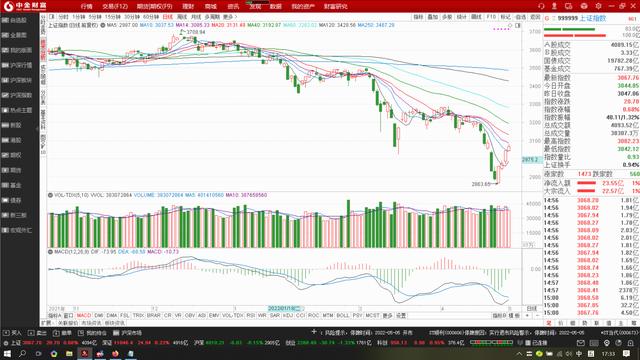Open the 我的资产 menu
This screenshot has height=360, width=640.
[303, 7]
